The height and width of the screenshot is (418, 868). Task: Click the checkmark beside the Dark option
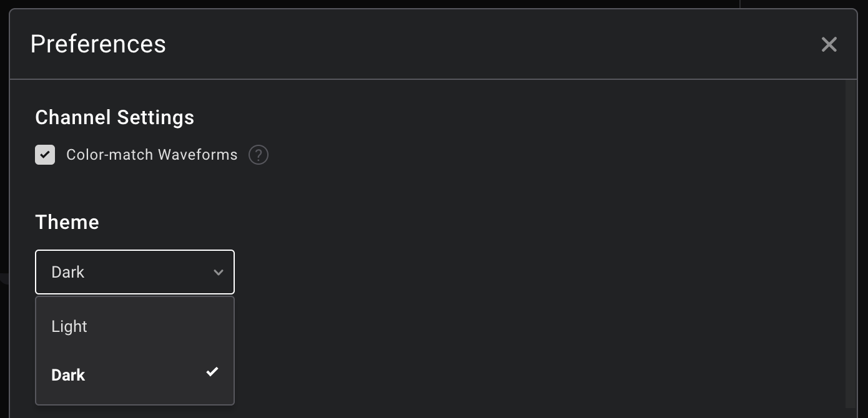pos(212,372)
